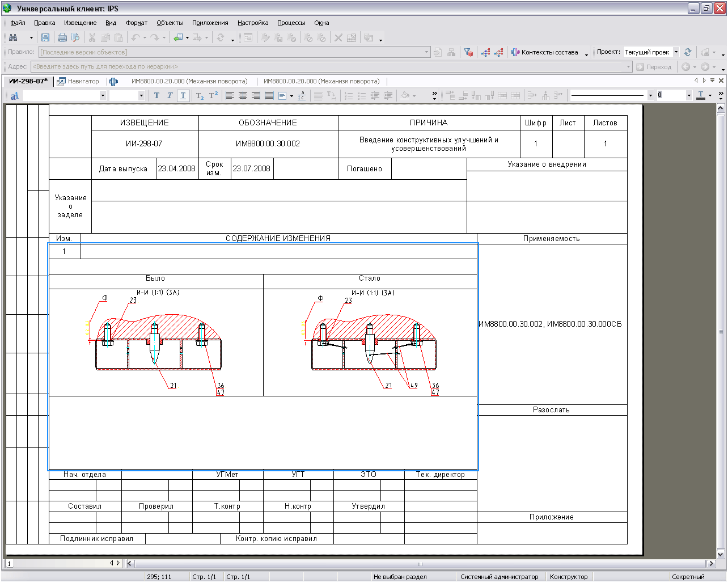The width and height of the screenshot is (728, 583).
Task: Open the Извещение menu
Action: 80,23
